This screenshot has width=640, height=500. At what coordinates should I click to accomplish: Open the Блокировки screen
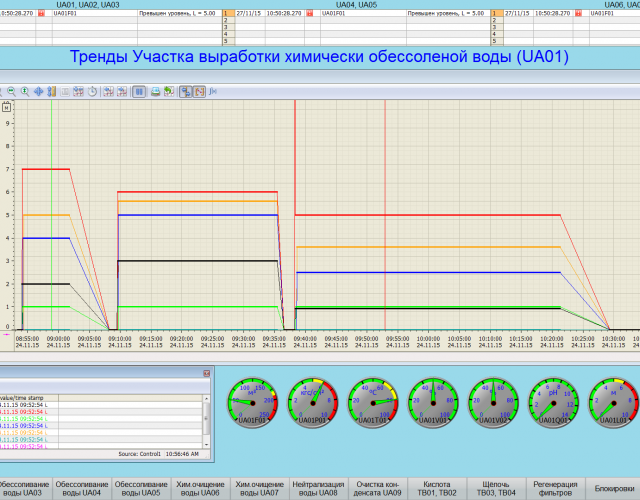tap(615, 487)
